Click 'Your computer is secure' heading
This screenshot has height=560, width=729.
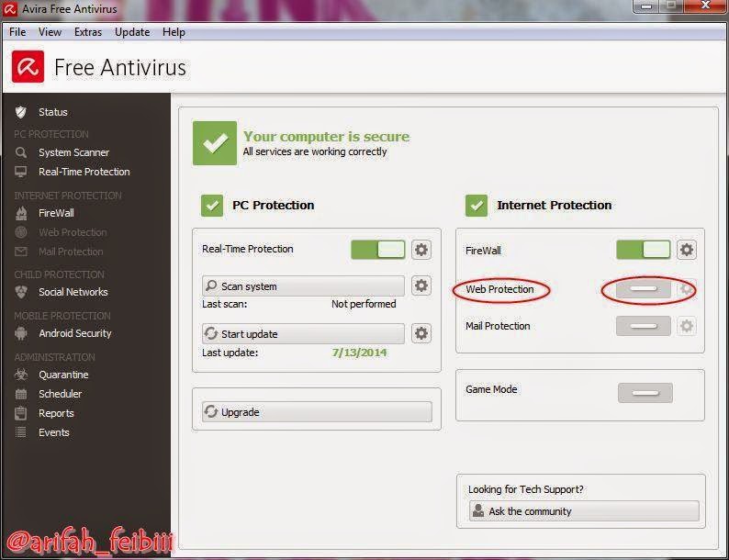pyautogui.click(x=326, y=136)
